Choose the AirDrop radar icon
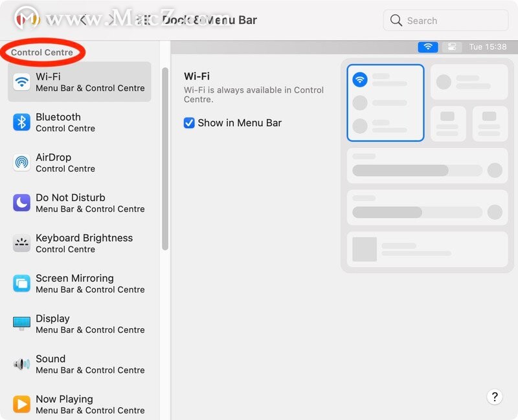The width and height of the screenshot is (518, 420). (22, 162)
